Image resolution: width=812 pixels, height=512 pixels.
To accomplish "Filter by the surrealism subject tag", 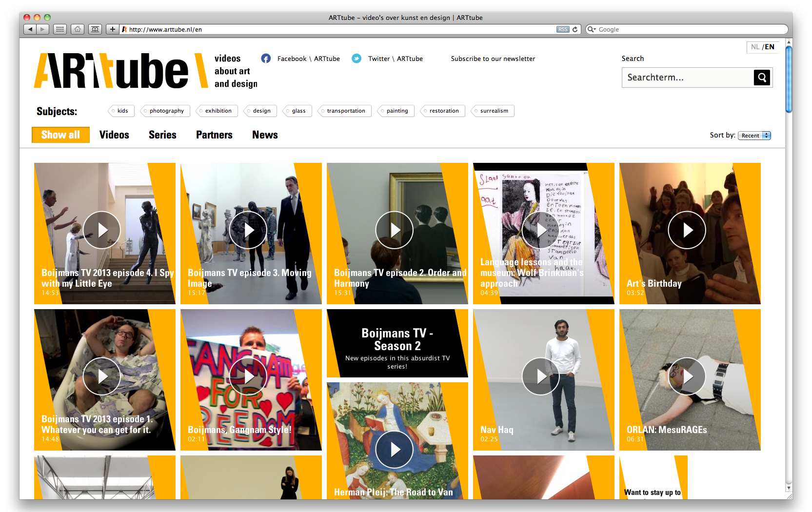I will [493, 111].
